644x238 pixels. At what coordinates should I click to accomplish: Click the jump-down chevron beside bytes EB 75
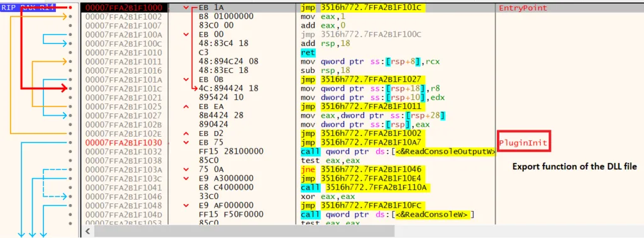pos(186,143)
